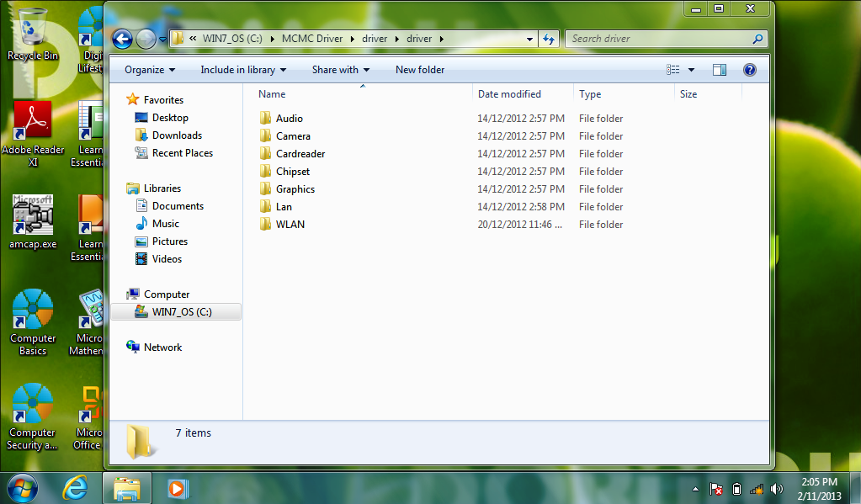Open the Organize menu
This screenshot has width=861, height=504.
[149, 70]
